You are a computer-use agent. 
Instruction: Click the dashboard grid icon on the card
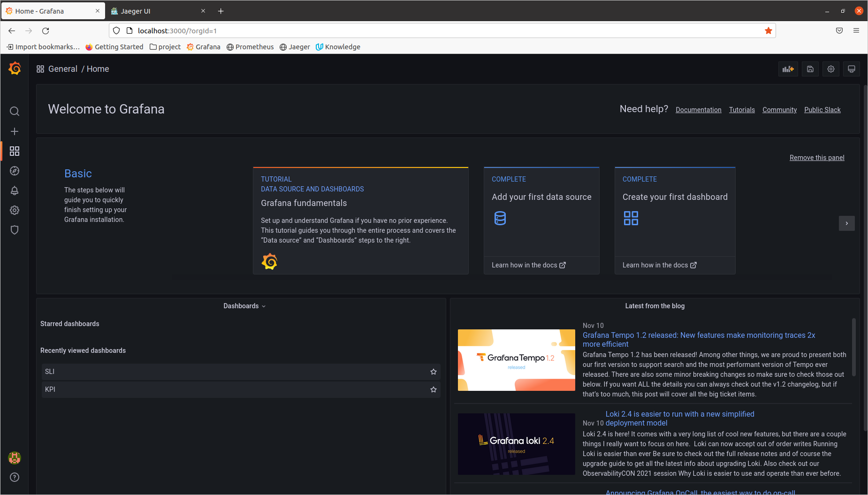point(631,218)
